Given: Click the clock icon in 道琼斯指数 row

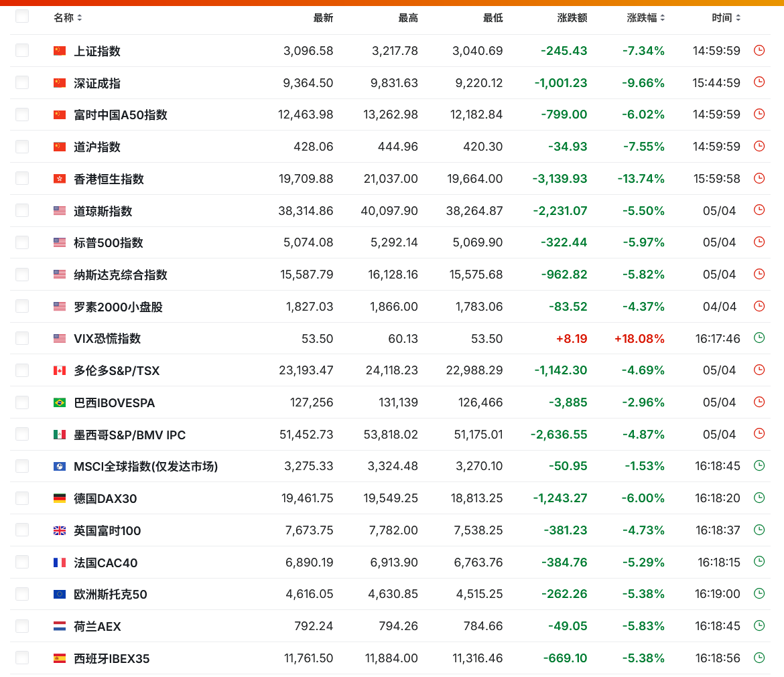Looking at the screenshot, I should point(759,210).
